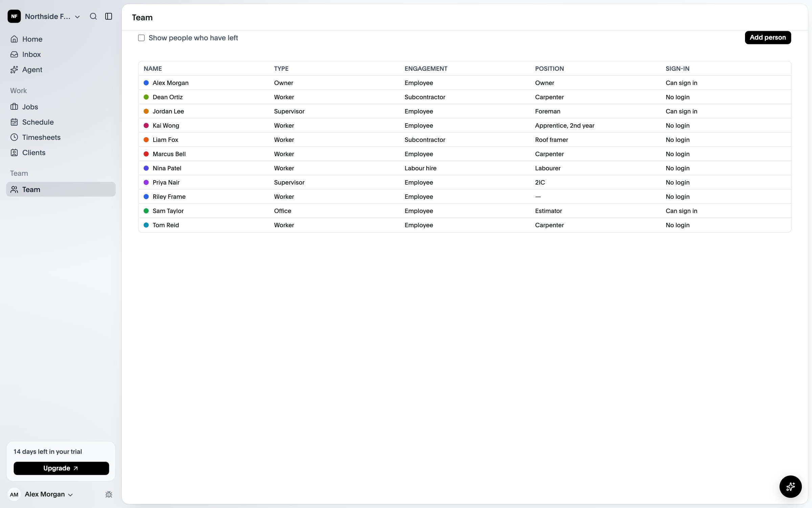This screenshot has height=508, width=812.
Task: Click Dean Ortiz's green color dot
Action: [146, 97]
